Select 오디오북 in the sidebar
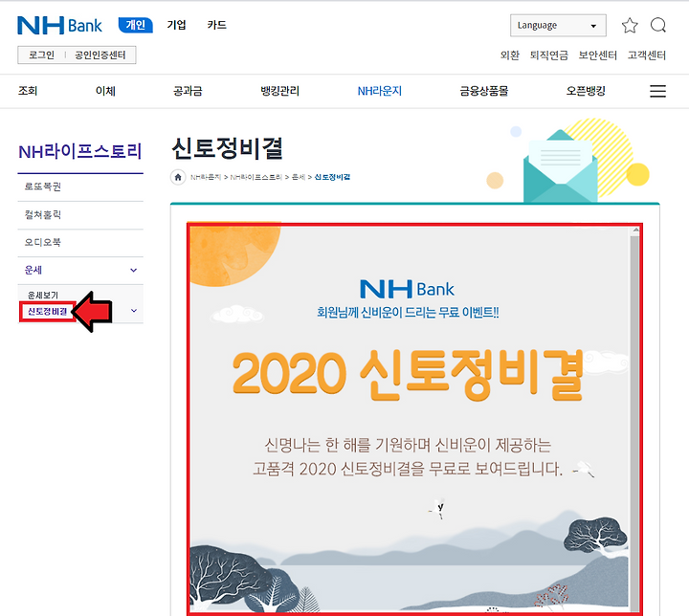This screenshot has width=689, height=616. click(x=80, y=243)
